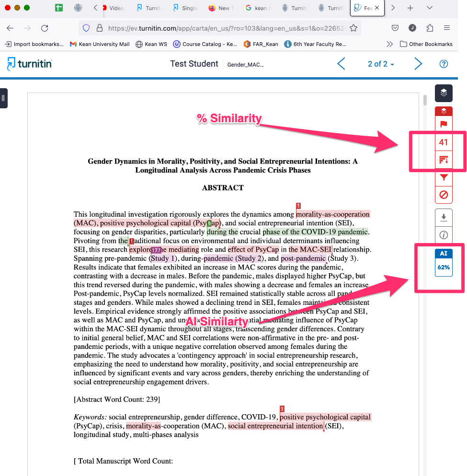Open Import bookmarks link
The width and height of the screenshot is (467, 476).
[34, 44]
